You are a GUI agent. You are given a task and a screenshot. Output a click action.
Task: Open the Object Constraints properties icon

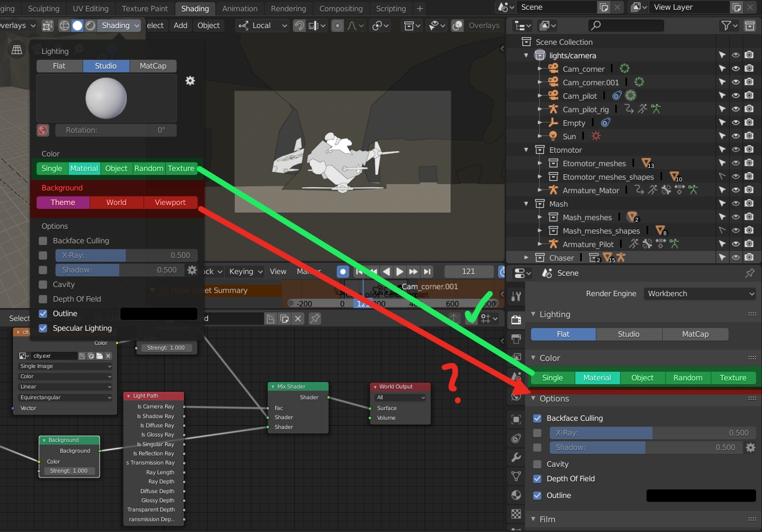pos(516,438)
